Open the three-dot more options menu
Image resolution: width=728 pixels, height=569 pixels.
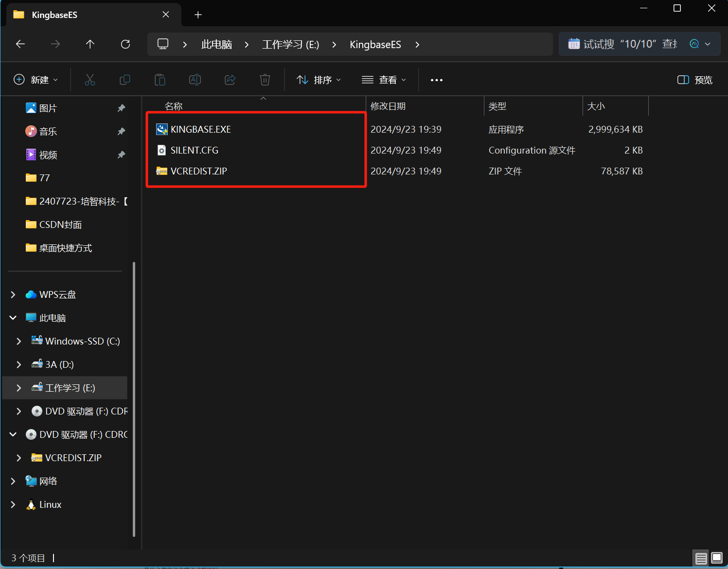pyautogui.click(x=437, y=80)
